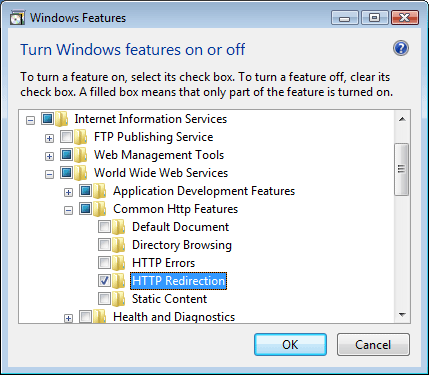Click OK to apply feature changes
Screen dimensions: 429x375
(290, 345)
